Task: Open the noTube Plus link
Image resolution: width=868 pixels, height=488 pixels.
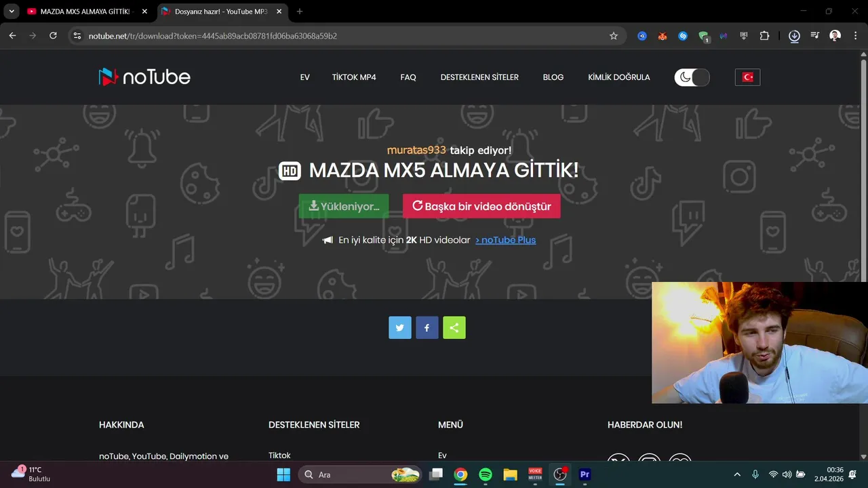Action: pos(505,240)
